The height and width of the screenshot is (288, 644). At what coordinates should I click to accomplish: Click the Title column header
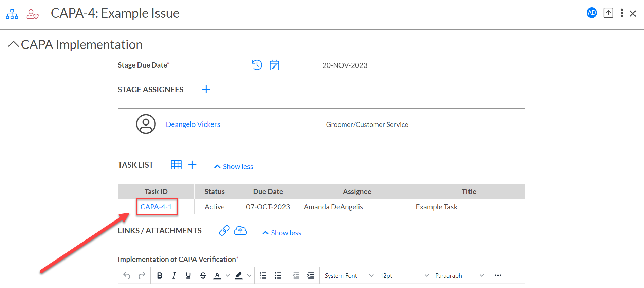[469, 192]
